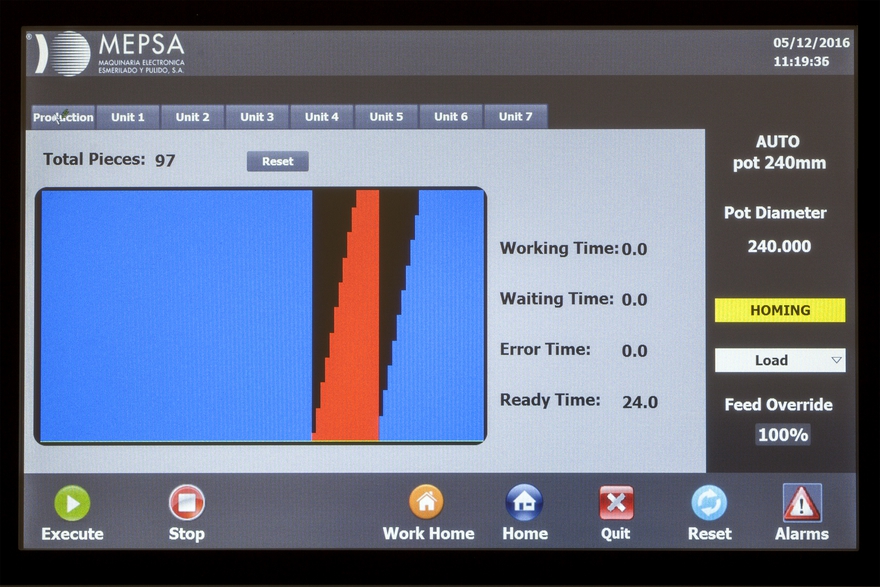This screenshot has height=587, width=880.
Task: Click the Pot Diameter 240.000 value
Action: pyautogui.click(x=780, y=247)
